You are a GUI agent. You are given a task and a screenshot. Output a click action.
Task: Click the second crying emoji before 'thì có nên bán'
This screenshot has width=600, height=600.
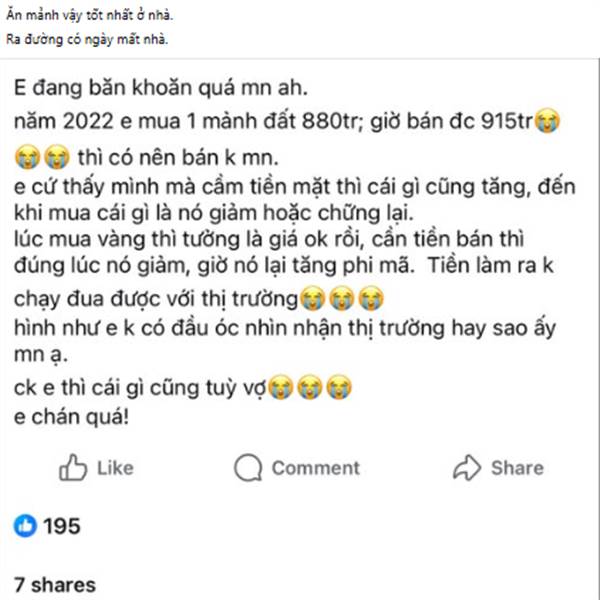(x=57, y=157)
